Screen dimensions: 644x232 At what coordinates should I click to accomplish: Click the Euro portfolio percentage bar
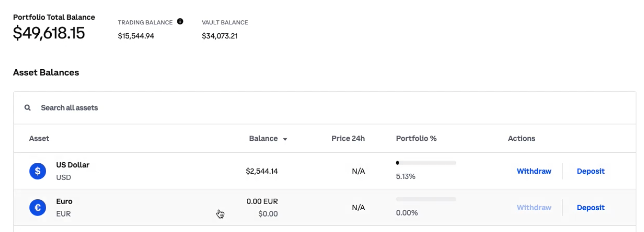426,199
